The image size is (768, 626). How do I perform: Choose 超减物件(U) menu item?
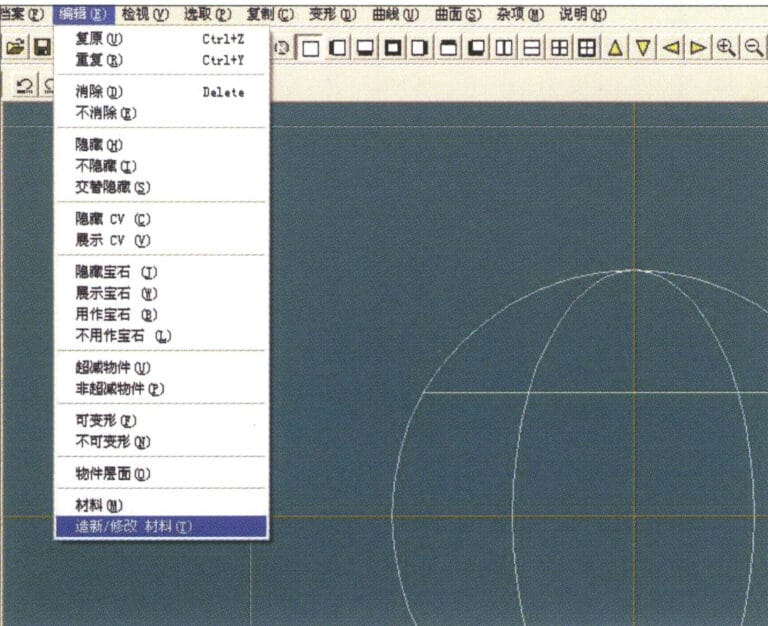(161, 367)
